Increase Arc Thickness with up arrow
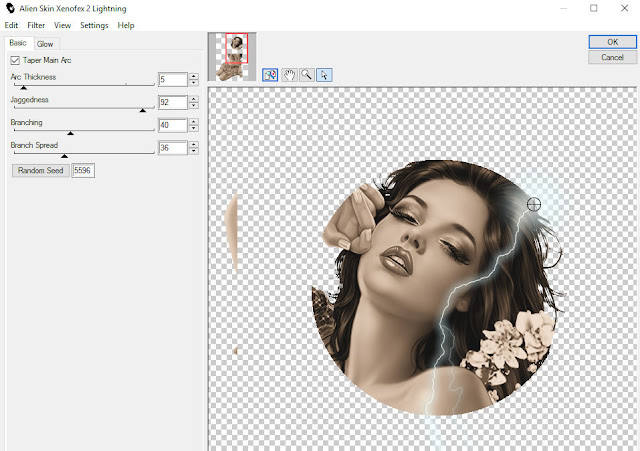This screenshot has width=640, height=451. click(194, 76)
